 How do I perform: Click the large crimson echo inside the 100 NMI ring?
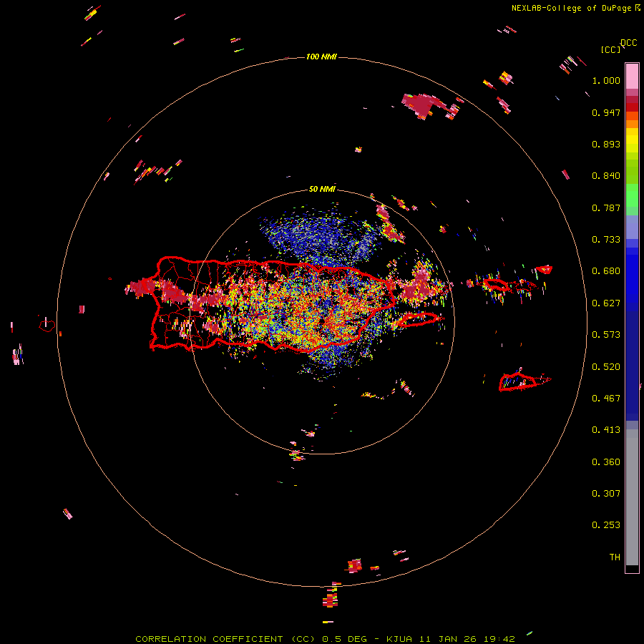[424, 106]
